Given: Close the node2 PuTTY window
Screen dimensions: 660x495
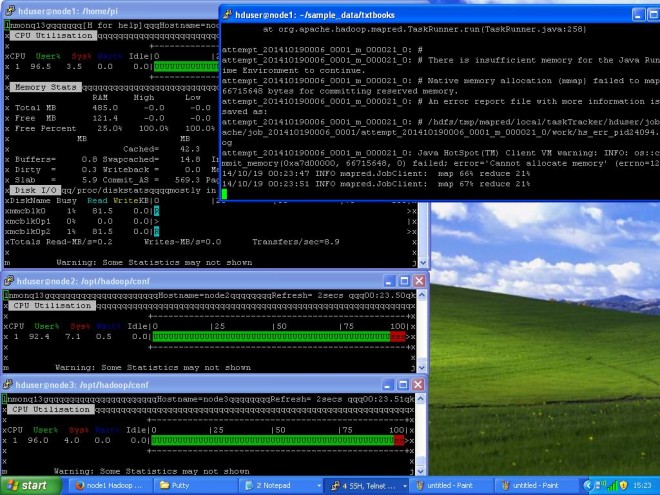Looking at the screenshot, I should pos(419,281).
